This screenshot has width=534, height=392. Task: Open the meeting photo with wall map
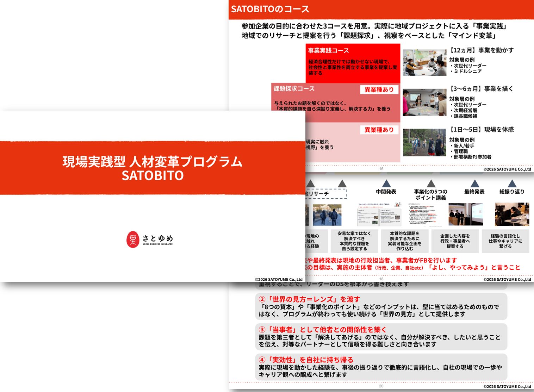tap(424, 62)
